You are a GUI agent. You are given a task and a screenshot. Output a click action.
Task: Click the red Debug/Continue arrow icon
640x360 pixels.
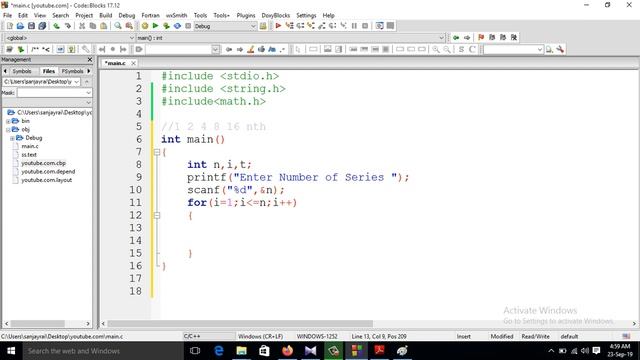coord(278,26)
